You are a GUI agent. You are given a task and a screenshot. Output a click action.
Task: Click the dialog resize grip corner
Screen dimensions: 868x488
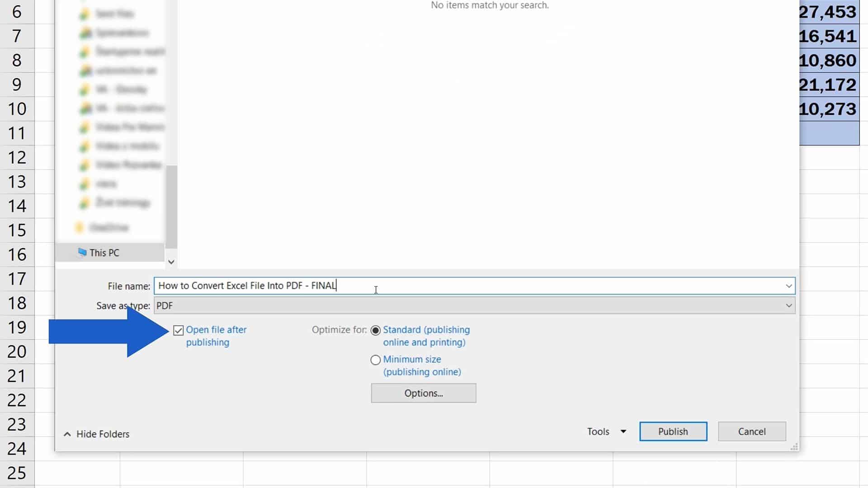point(794,447)
